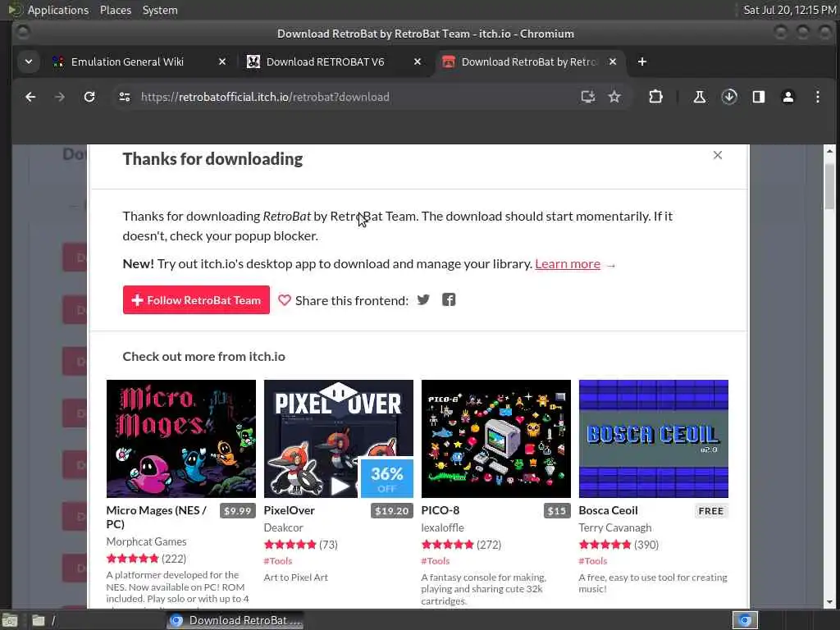Viewport: 840px width, 630px height.
Task: Click the Micro Mages (NES / PC) title link
Action: (x=157, y=517)
